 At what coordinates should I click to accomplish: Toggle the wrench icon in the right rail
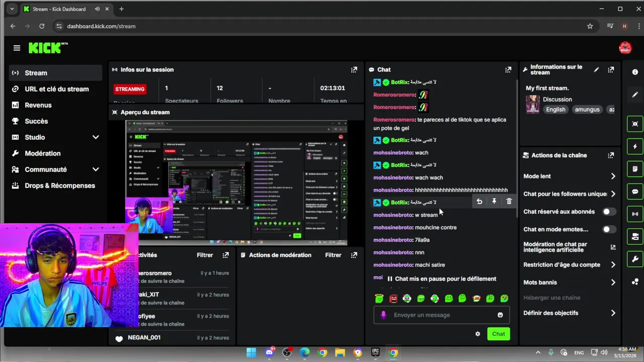coord(635,259)
